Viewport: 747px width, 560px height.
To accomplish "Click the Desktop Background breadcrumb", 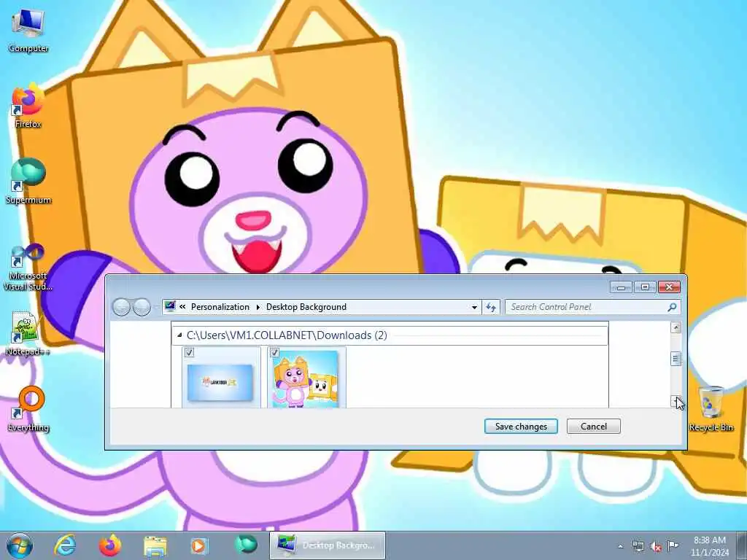I will click(306, 307).
